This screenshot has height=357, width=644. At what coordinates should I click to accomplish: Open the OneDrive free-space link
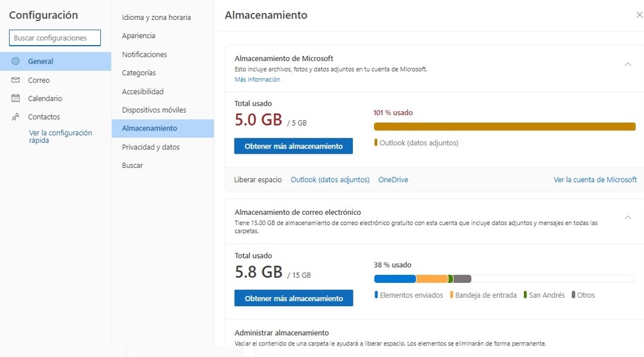coord(393,179)
